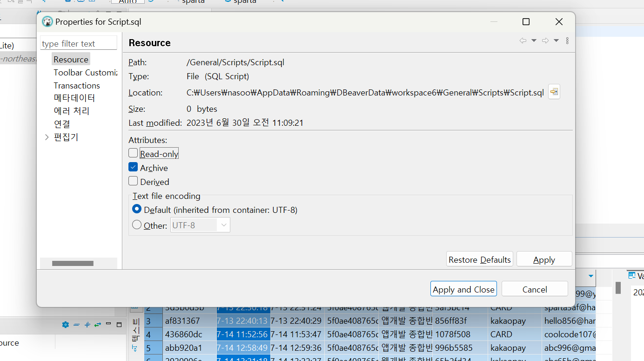Click cell 856ff83f in the results grid
This screenshot has width=644, height=361.
(460, 321)
